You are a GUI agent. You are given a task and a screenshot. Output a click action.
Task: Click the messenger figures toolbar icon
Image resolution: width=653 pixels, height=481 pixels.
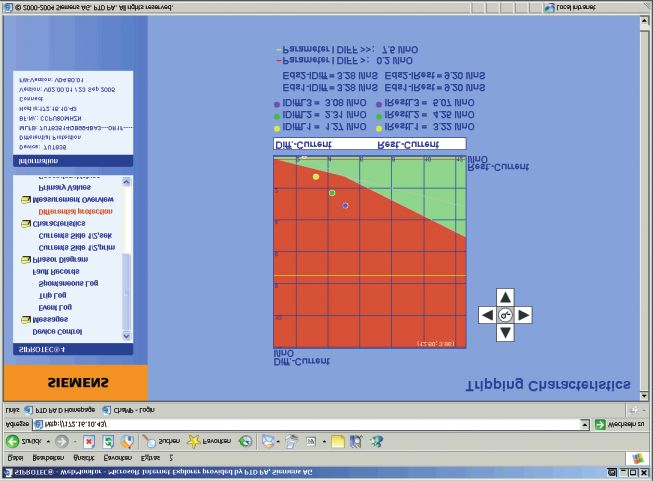(x=376, y=441)
